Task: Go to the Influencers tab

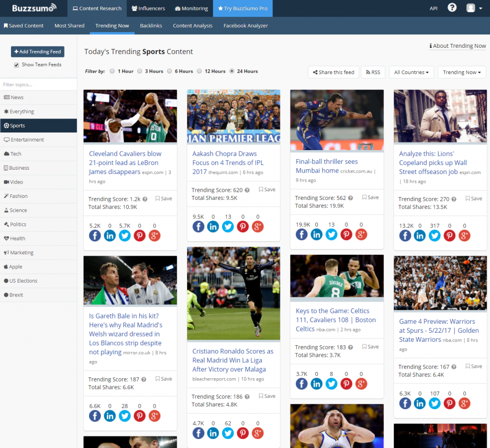Action: (148, 9)
